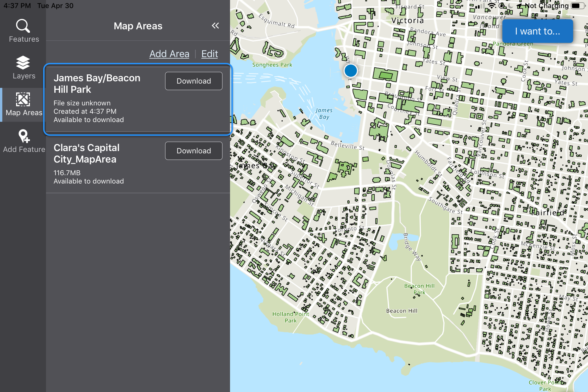Click the "Created at 4:37 PM" text

(x=85, y=111)
